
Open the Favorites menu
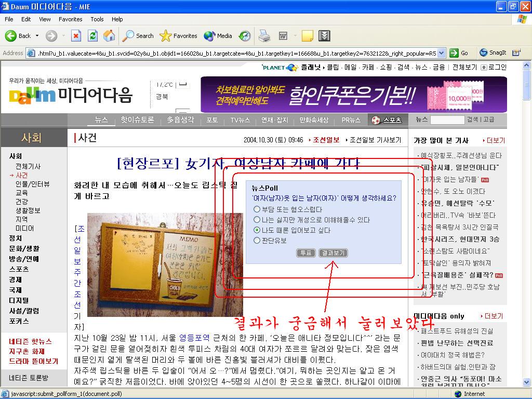click(70, 19)
